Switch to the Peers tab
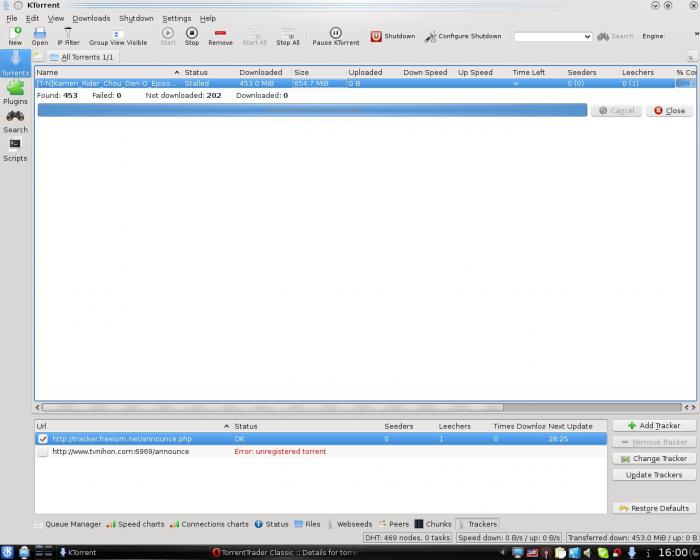The image size is (700, 560). click(x=394, y=524)
